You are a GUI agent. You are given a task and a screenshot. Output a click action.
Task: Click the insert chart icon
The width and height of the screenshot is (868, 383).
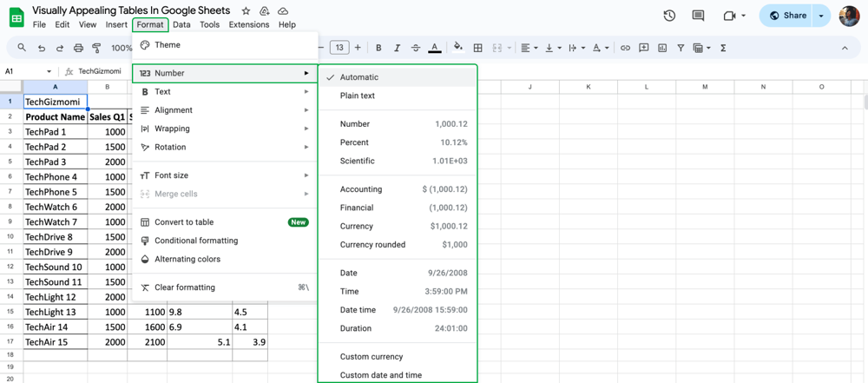[662, 48]
